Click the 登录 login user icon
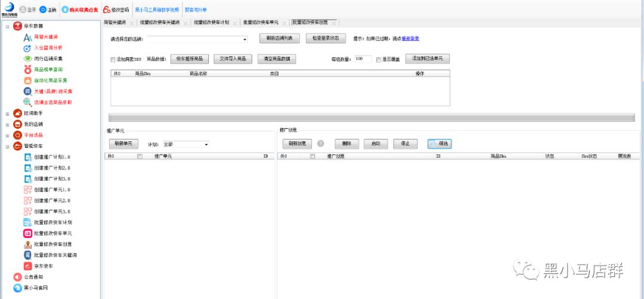644x299 pixels. click(23, 10)
